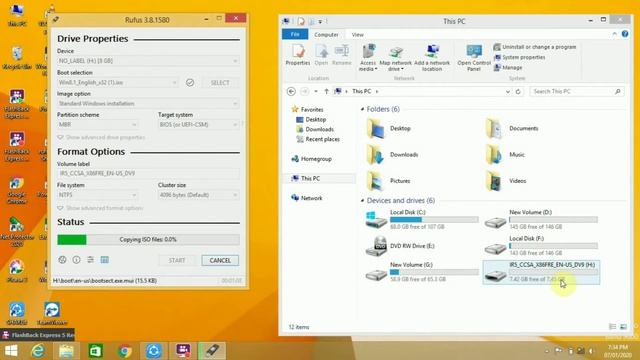Select Recent places under Favorites
The image size is (640, 360).
(318, 139)
